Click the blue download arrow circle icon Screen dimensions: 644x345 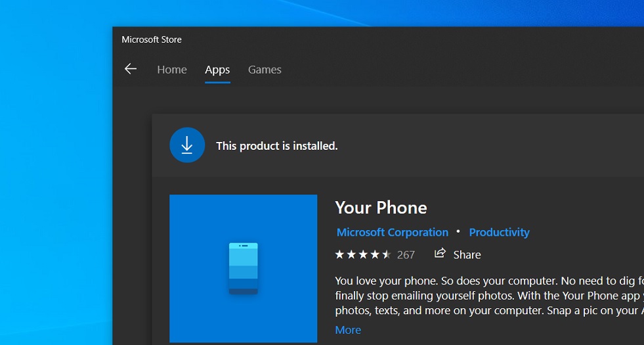(x=187, y=145)
